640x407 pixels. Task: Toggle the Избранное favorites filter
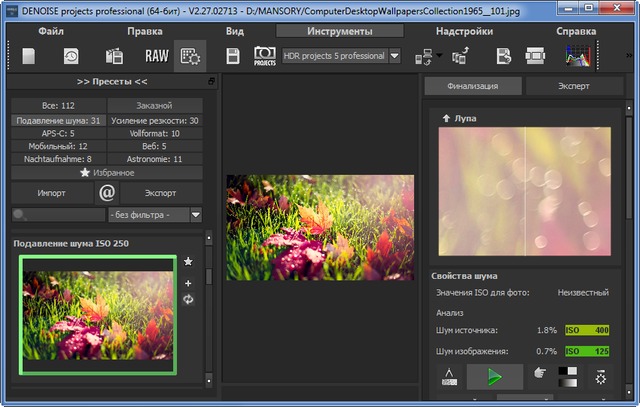pyautogui.click(x=106, y=172)
